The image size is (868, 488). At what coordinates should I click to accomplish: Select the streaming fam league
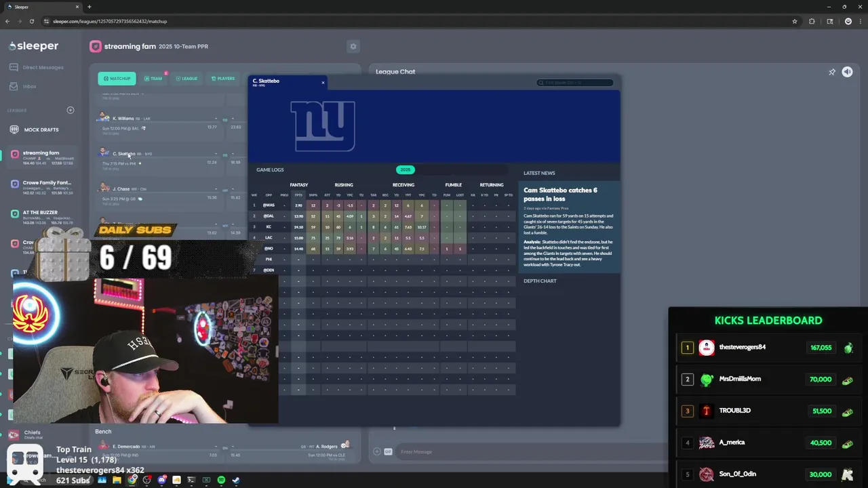coord(42,156)
